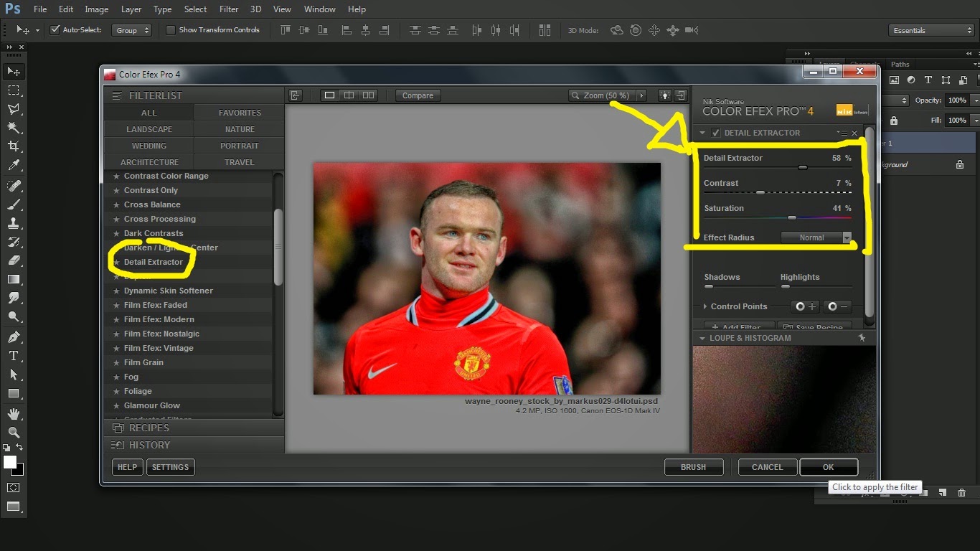Screen dimensions: 980x551
Task: Open the Effect Radius Normal dropdown
Action: pos(816,237)
